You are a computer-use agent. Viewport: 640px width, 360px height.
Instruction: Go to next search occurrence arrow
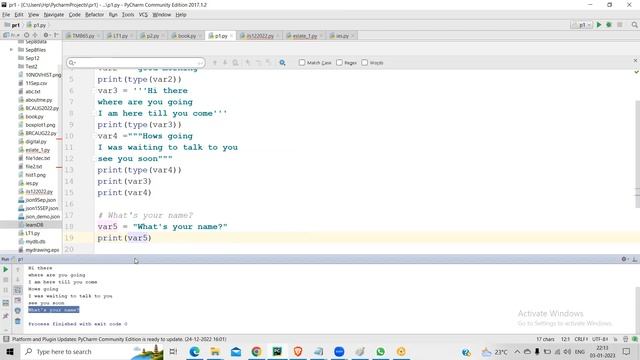coord(225,63)
